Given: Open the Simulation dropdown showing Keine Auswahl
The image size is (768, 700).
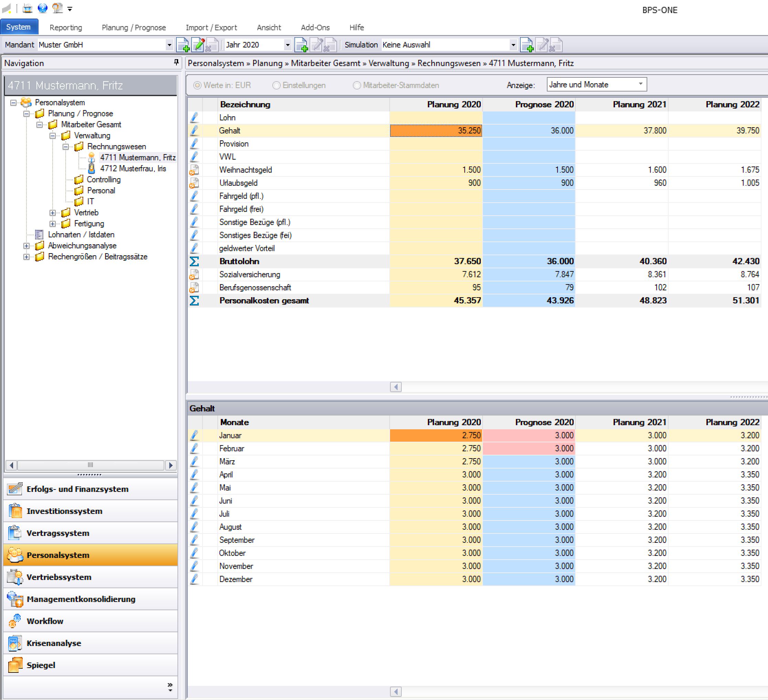Looking at the screenshot, I should tap(513, 45).
